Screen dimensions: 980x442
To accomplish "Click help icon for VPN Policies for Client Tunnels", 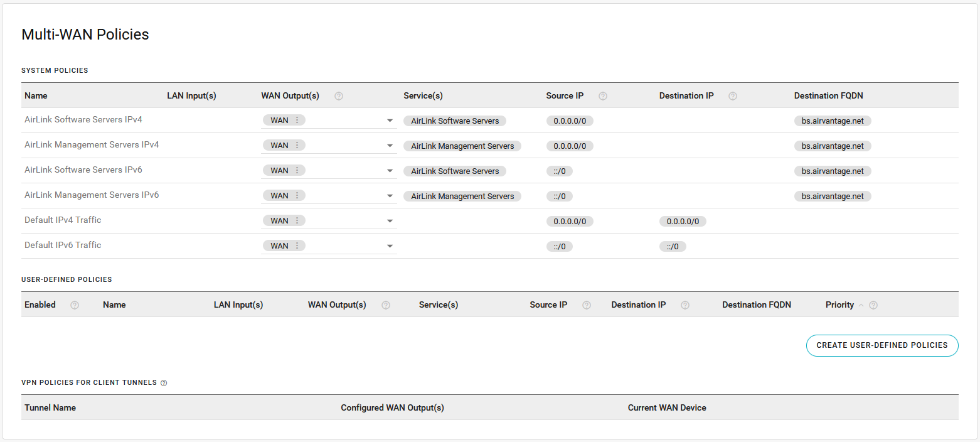I will coord(164,383).
